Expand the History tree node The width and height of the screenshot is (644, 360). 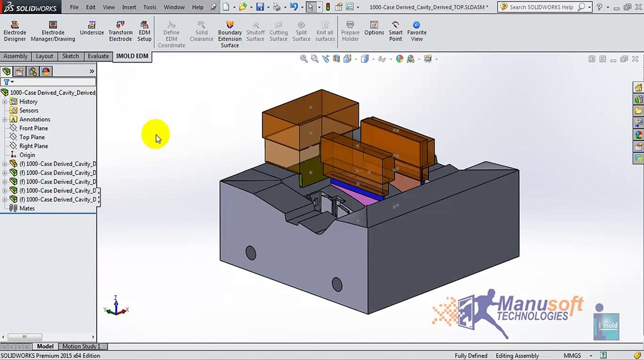click(x=5, y=101)
